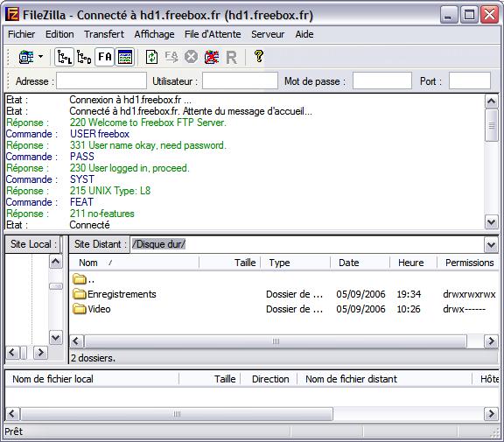Click the Cancel operation X icon

click(192, 57)
